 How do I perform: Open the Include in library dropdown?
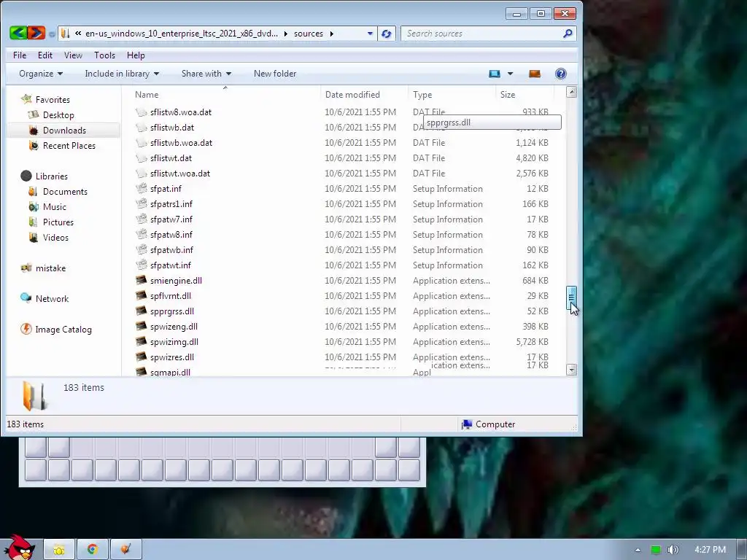[122, 74]
